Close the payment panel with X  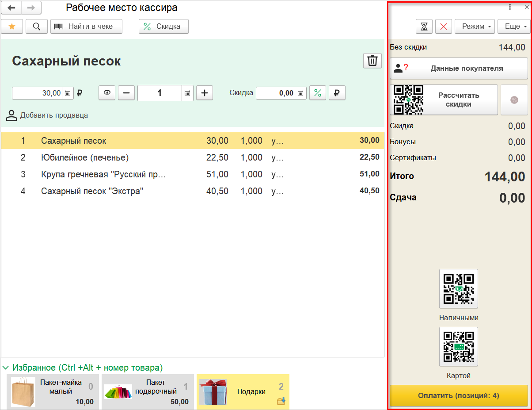pyautogui.click(x=526, y=7)
